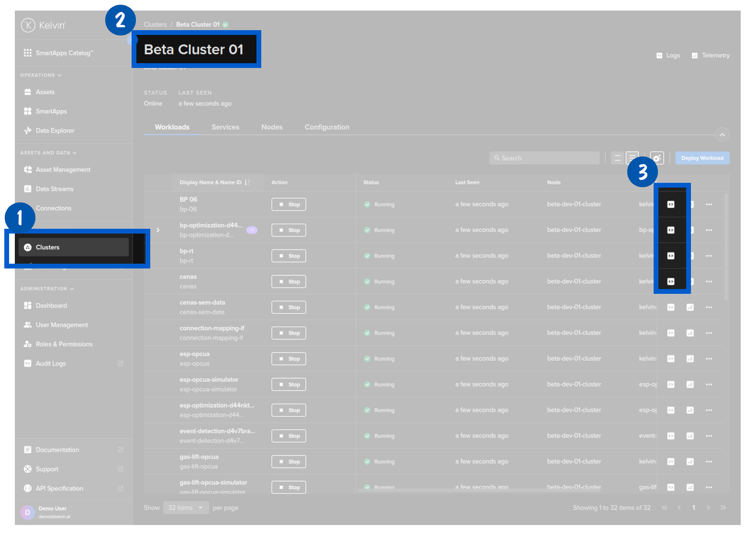
Task: Open logs for connection-mapping-if workload
Action: 671,333
